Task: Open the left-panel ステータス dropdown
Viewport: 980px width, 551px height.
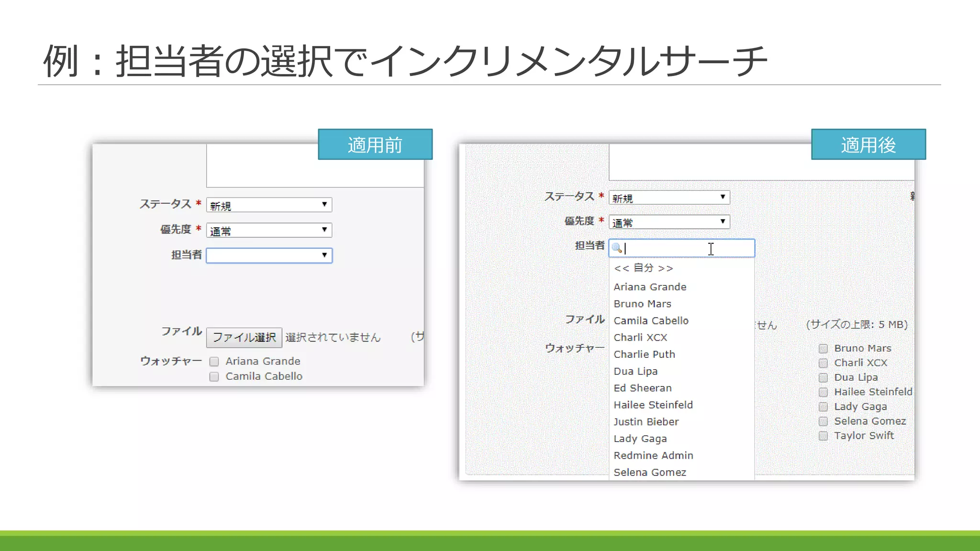Action: click(x=269, y=205)
